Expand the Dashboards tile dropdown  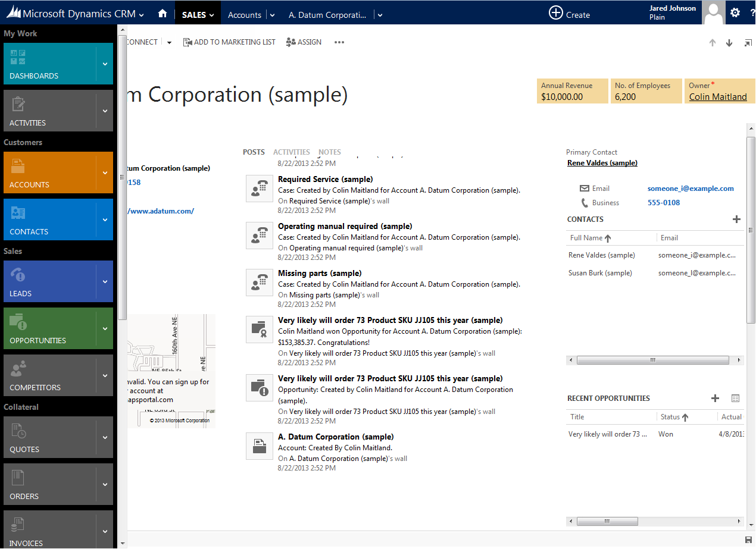(105, 64)
